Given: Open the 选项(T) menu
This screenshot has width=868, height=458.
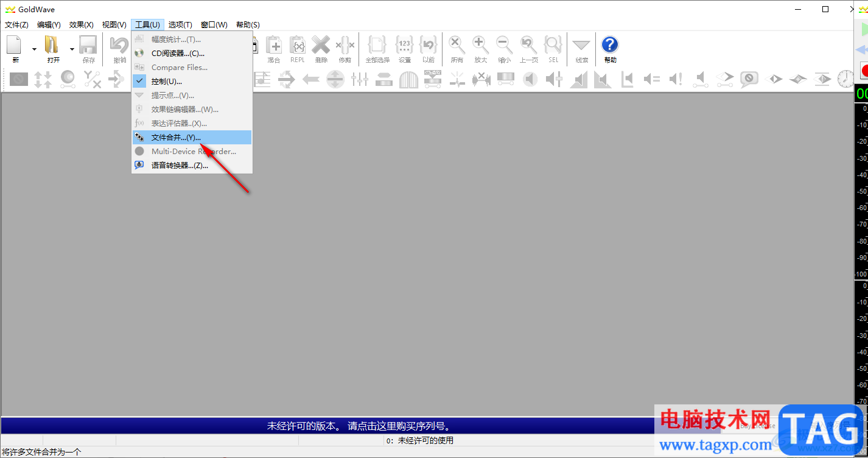Looking at the screenshot, I should click(x=180, y=25).
